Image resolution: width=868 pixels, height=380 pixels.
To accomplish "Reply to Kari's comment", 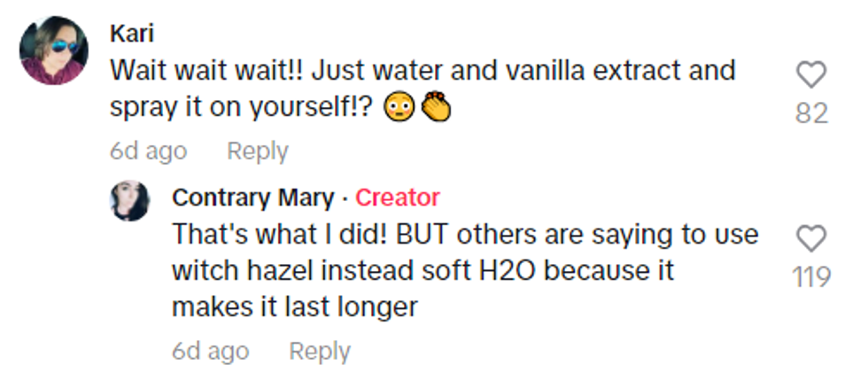I will 257,151.
